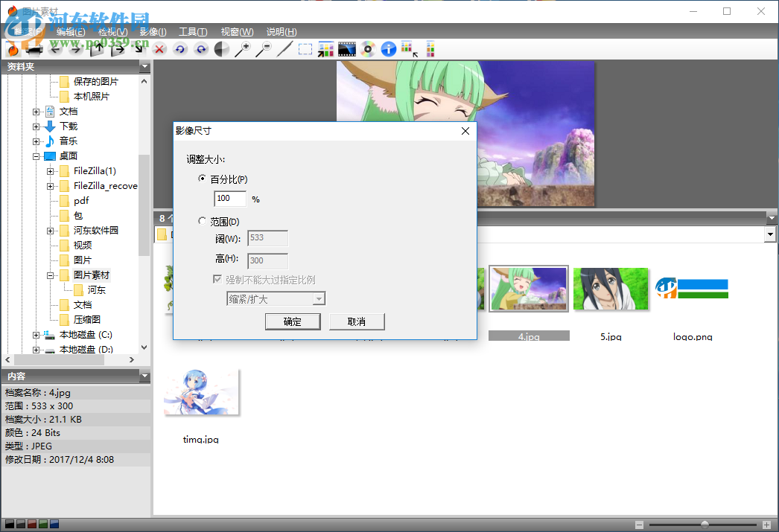
Task: Click the forward arrow toolbar icon
Action: coord(76,49)
